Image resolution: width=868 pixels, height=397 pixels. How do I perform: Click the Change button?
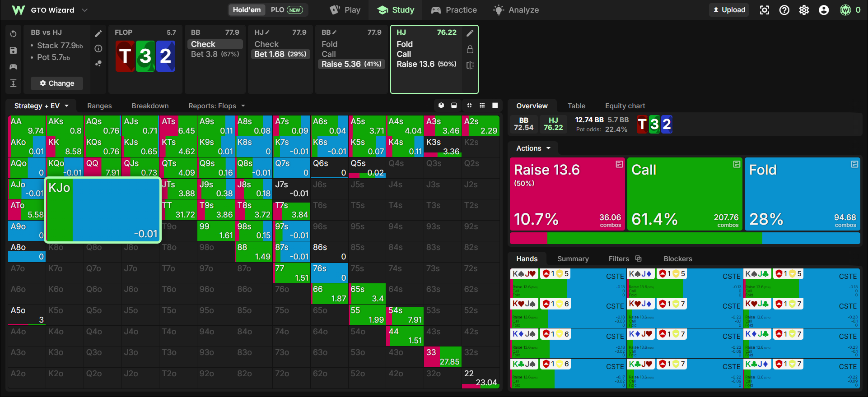click(57, 83)
